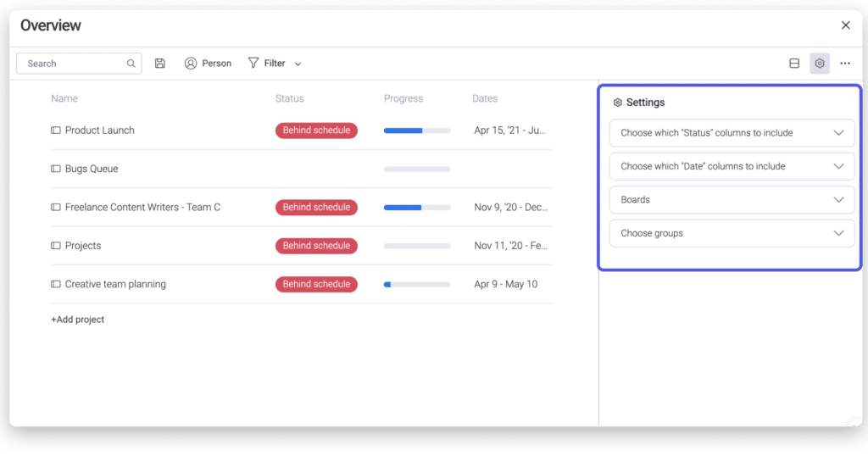This screenshot has width=868, height=456.
Task: Click board icon beside Freelance Content Writers
Action: coord(56,207)
